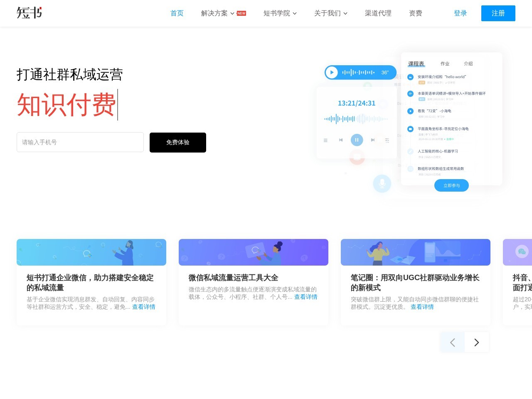Focus the 请输入手机号 phone field
532x399 pixels.
coord(80,142)
